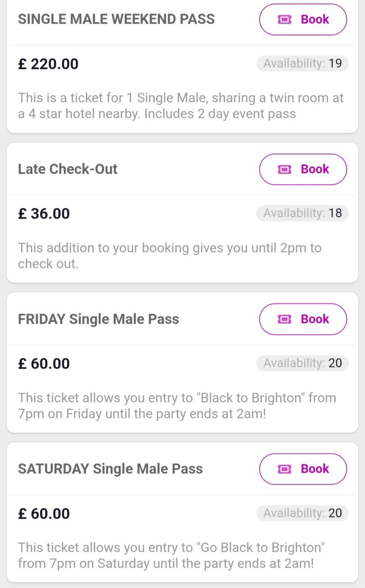The image size is (365, 588).
Task: Select the SATURDAY Single Male Pass title
Action: [x=110, y=468]
